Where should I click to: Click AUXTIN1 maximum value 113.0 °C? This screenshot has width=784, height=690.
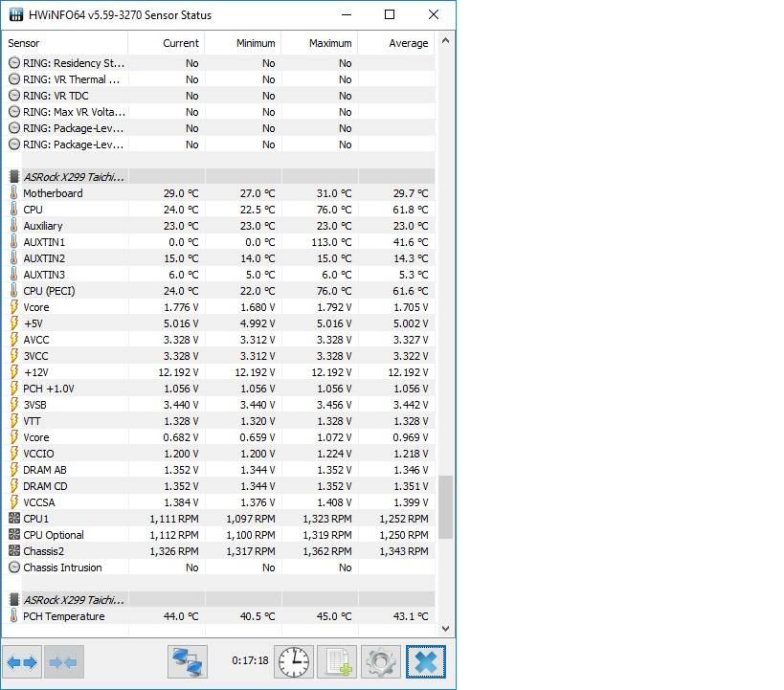click(x=331, y=242)
